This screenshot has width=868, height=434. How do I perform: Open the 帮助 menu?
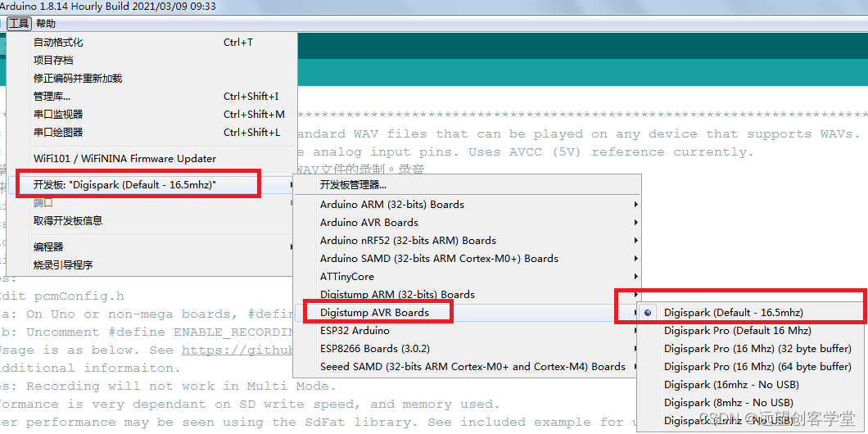(x=46, y=23)
